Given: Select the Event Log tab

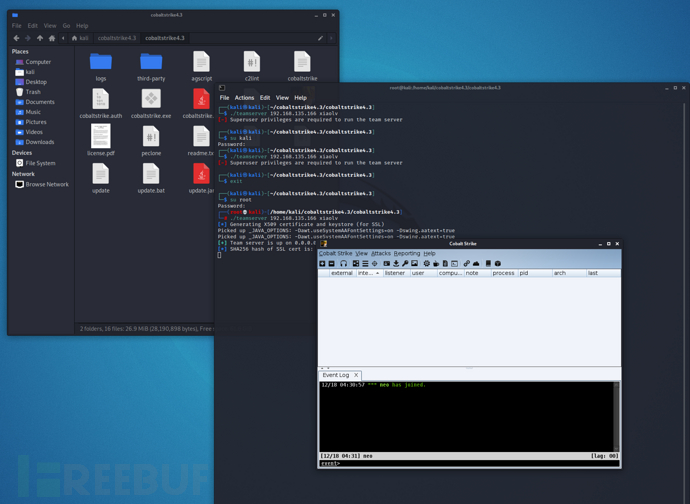Looking at the screenshot, I should pos(336,375).
